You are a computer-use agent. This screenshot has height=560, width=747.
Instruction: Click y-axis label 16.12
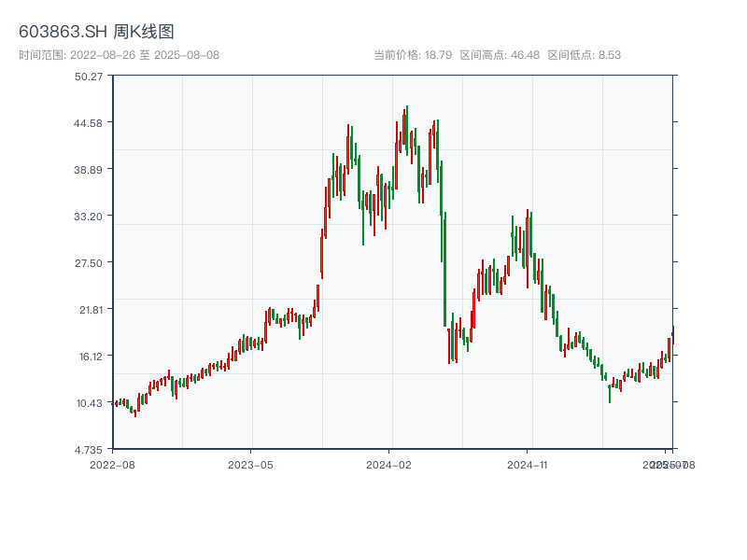click(x=91, y=357)
